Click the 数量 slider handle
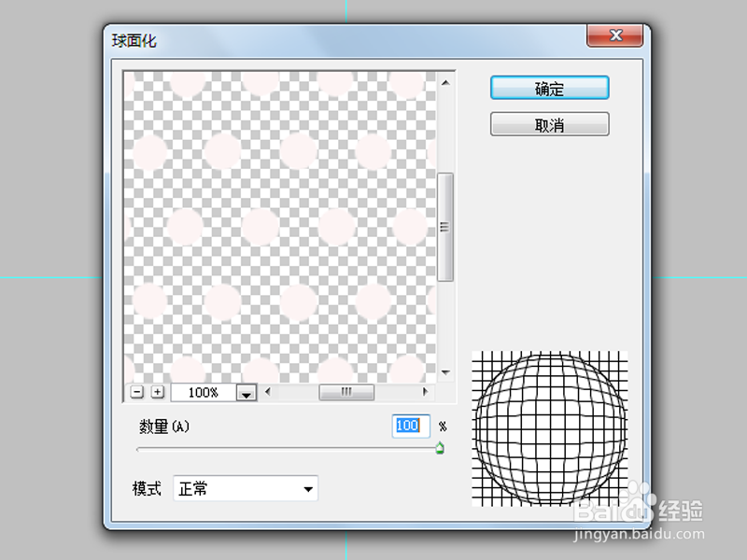 [440, 448]
